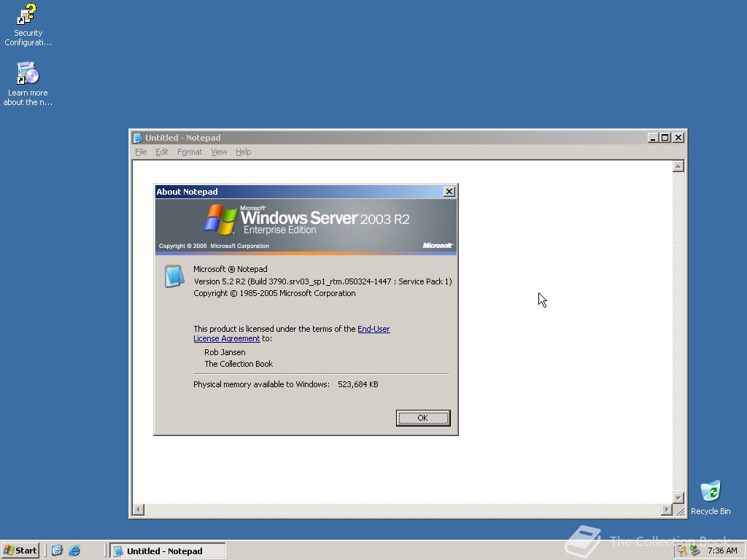This screenshot has width=747, height=560.
Task: Select the Untitled - Notepad taskbar button
Action: click(168, 551)
